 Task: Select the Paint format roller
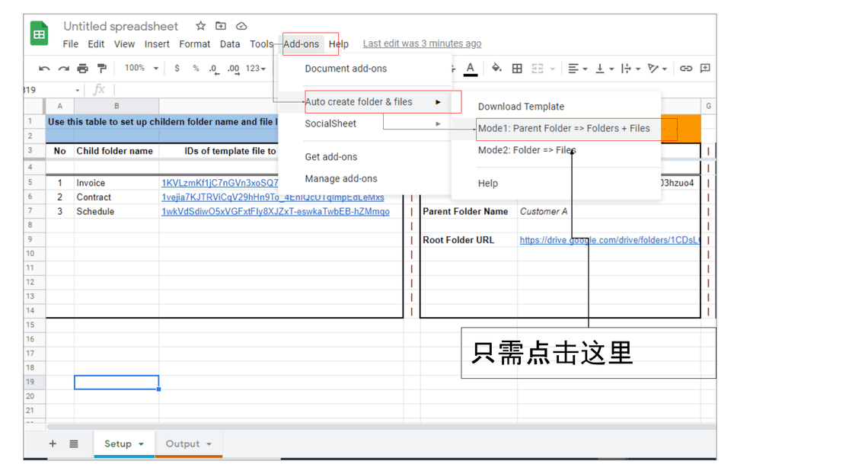(101, 69)
